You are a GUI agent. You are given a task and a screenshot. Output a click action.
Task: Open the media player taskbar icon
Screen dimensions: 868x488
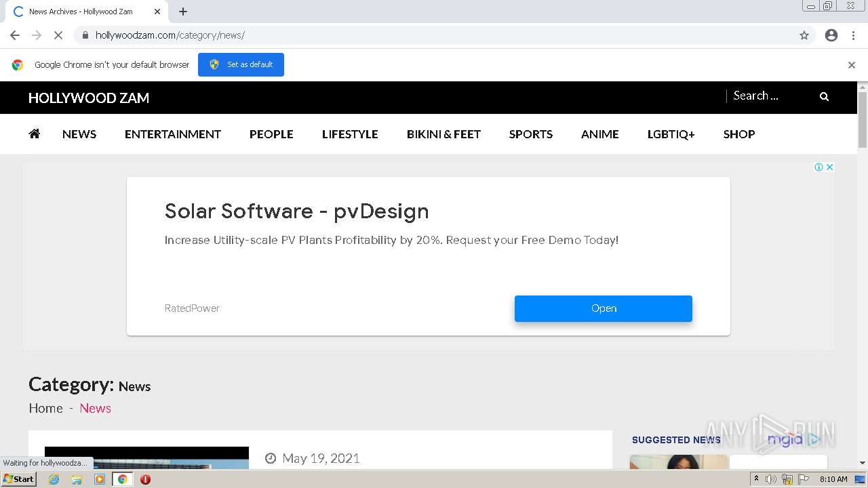(x=100, y=479)
